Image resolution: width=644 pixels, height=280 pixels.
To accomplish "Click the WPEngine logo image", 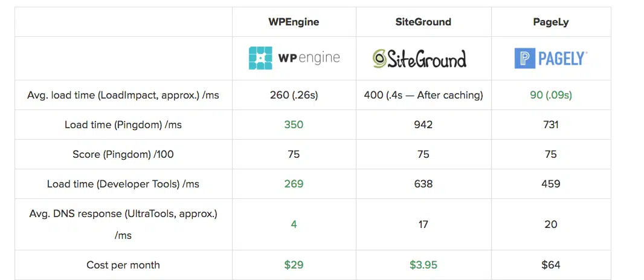I will pyautogui.click(x=294, y=58).
